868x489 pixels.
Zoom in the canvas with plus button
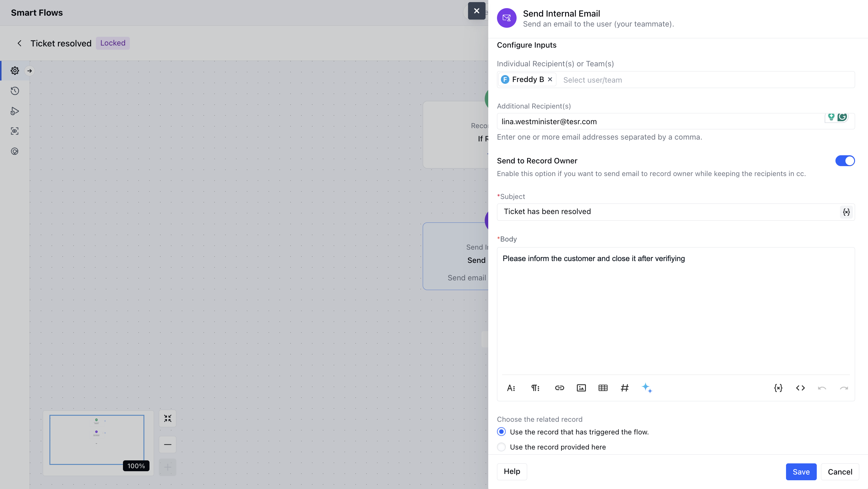coord(168,467)
